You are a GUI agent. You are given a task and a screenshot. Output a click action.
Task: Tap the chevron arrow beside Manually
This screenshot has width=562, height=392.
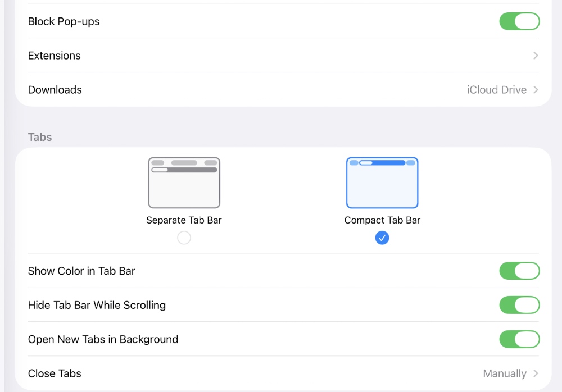[536, 373]
